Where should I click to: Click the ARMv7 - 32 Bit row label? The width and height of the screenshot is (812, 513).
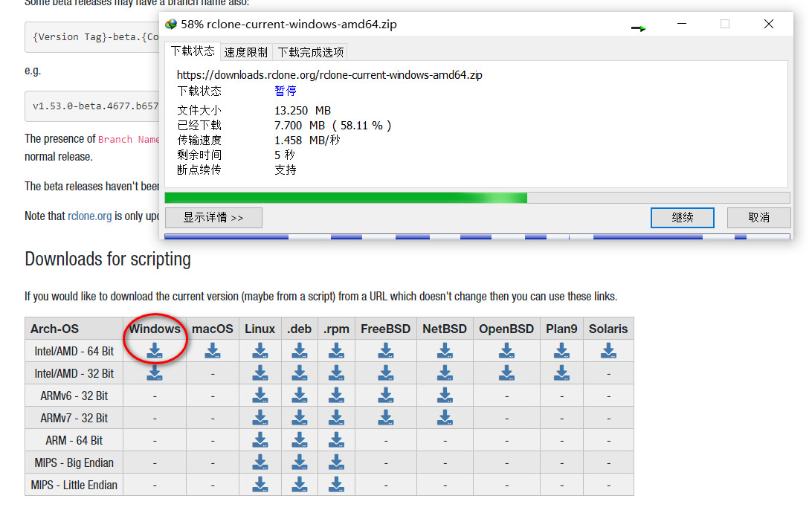pyautogui.click(x=74, y=418)
